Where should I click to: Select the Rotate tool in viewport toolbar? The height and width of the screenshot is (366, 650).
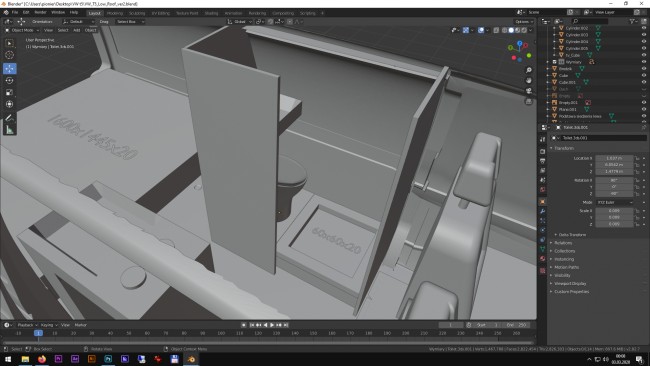click(x=10, y=80)
